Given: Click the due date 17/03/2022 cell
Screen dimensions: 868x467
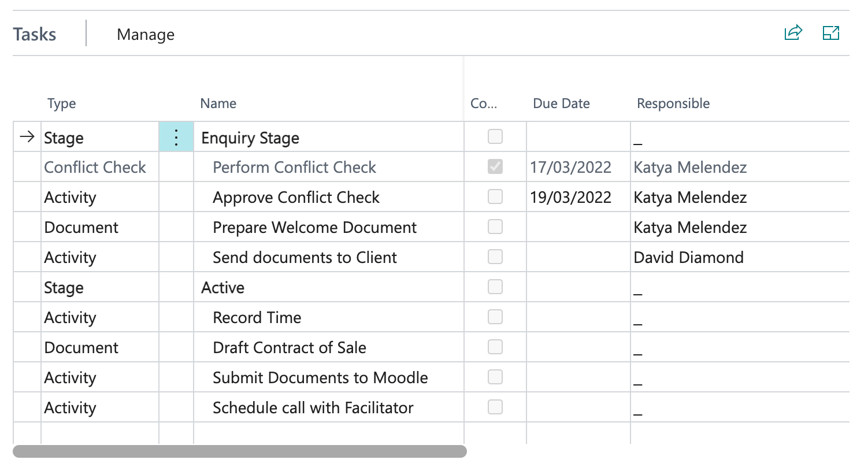Looking at the screenshot, I should 578,168.
